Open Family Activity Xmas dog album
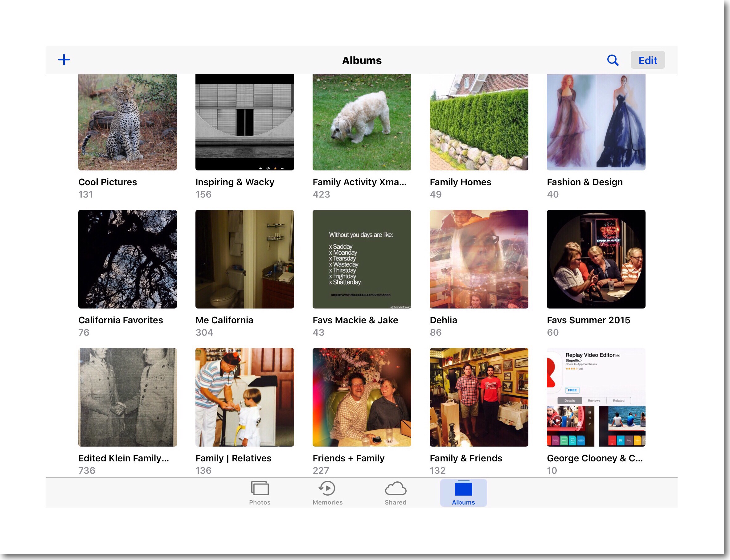This screenshot has width=730, height=560. pos(362,122)
